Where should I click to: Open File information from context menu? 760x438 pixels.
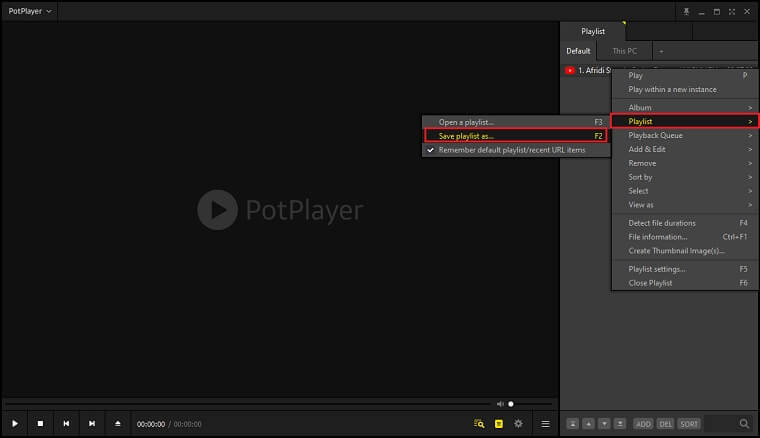(685, 237)
